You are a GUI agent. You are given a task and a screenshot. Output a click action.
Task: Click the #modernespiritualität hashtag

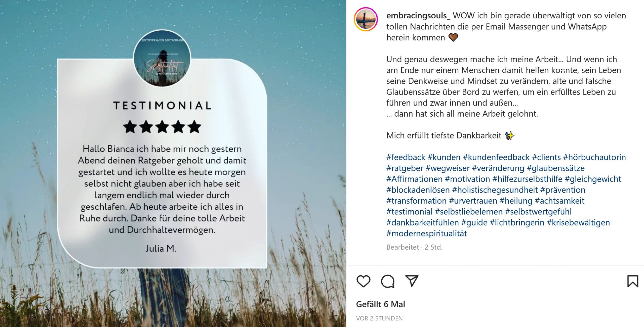coord(427,233)
